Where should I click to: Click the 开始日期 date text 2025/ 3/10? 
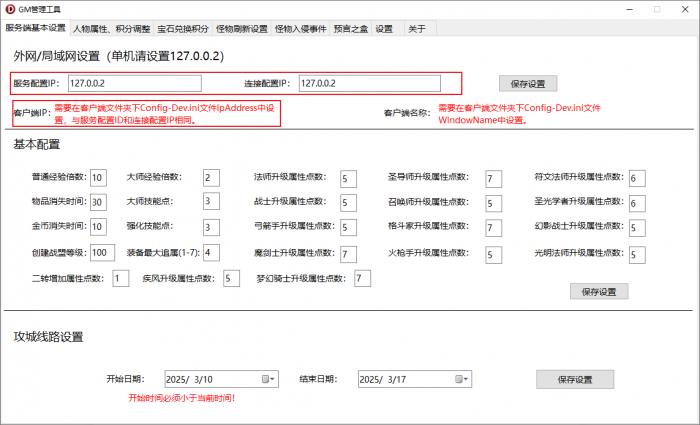click(x=189, y=379)
